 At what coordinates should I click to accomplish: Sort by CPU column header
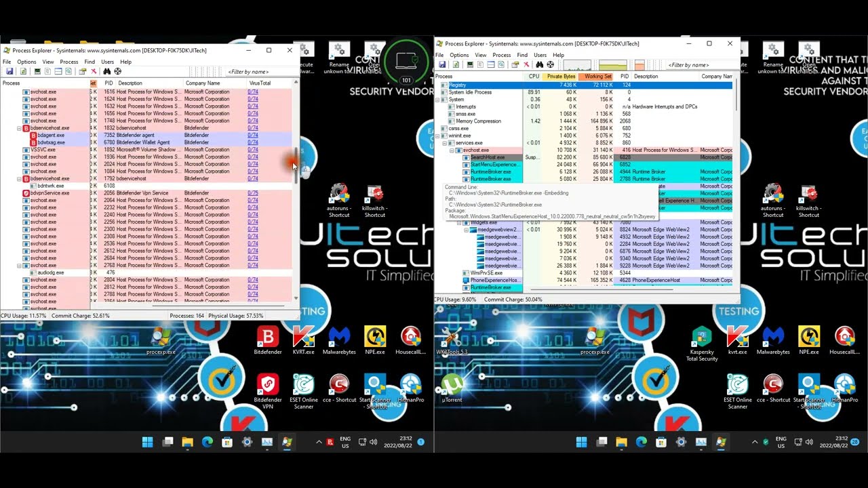[x=534, y=77]
